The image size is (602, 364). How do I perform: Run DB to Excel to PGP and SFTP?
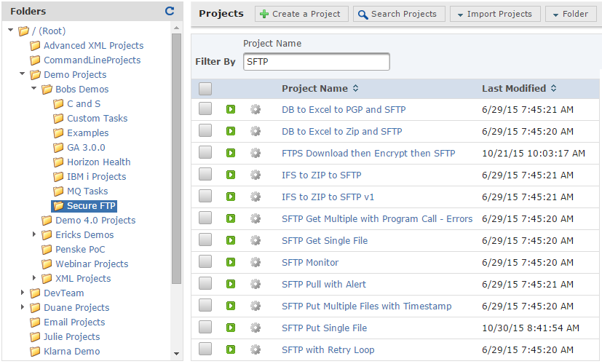tap(231, 110)
